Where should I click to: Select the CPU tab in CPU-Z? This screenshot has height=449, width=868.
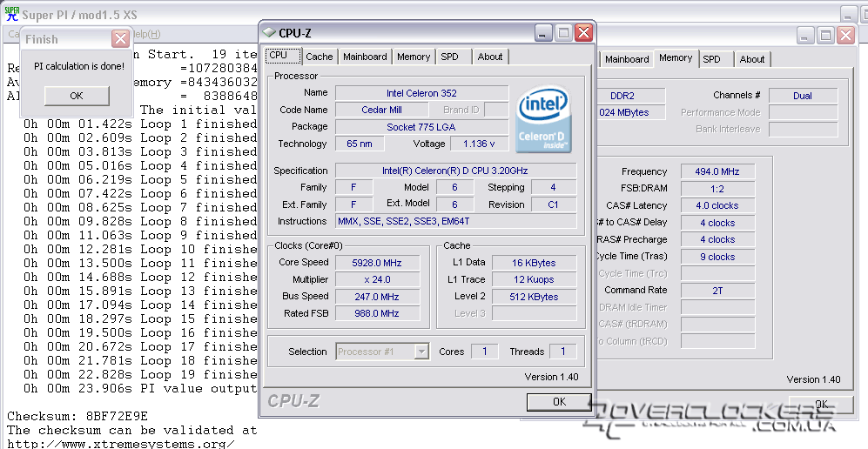coord(283,56)
